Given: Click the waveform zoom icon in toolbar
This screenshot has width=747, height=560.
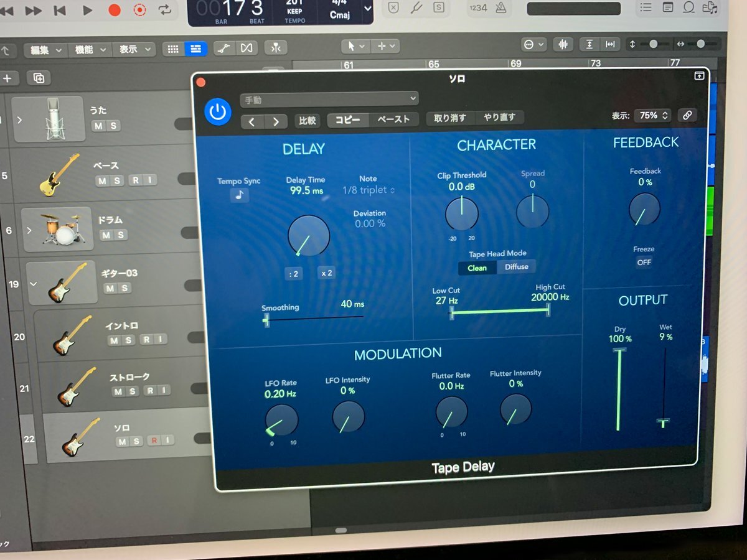Looking at the screenshot, I should 563,45.
